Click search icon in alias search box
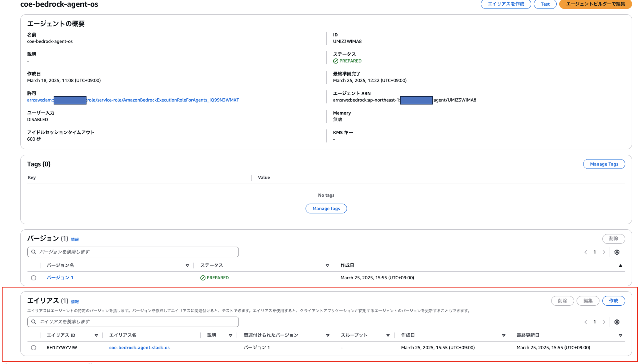 [x=33, y=322]
